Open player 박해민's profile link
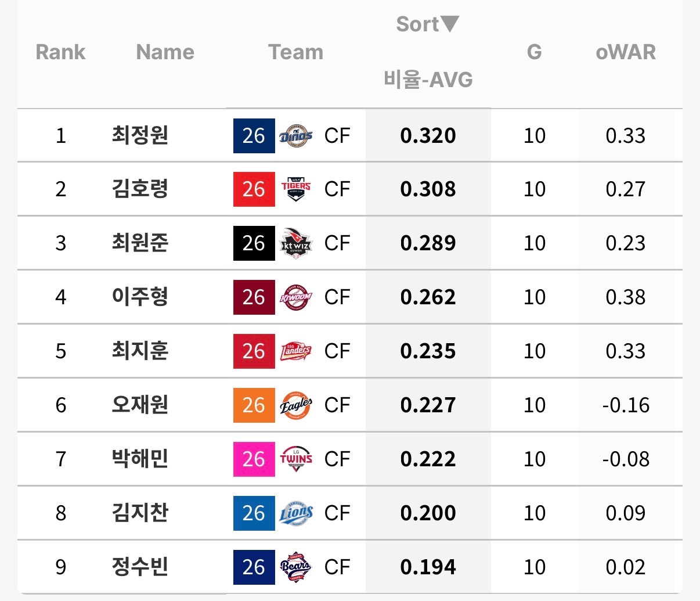 [x=140, y=459]
